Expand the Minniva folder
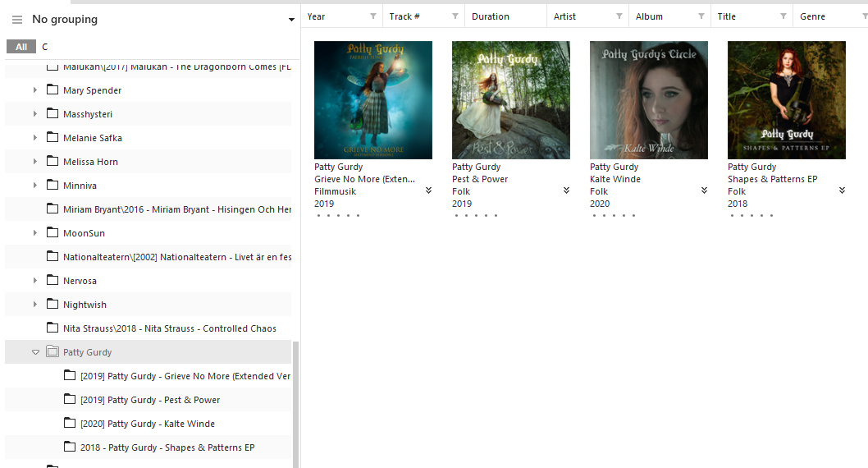 tap(35, 185)
